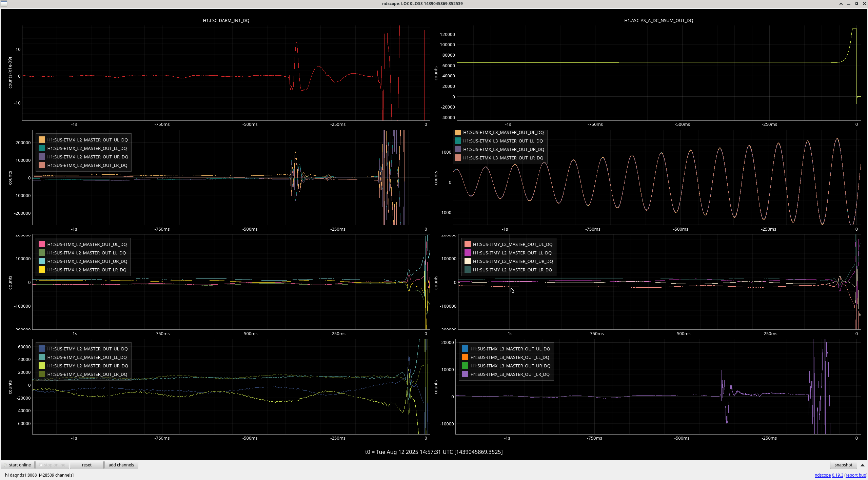Click ETMX_L2_MASTER_OUT_UR_DQ legend swatch
This screenshot has width=868, height=480.
(x=42, y=157)
